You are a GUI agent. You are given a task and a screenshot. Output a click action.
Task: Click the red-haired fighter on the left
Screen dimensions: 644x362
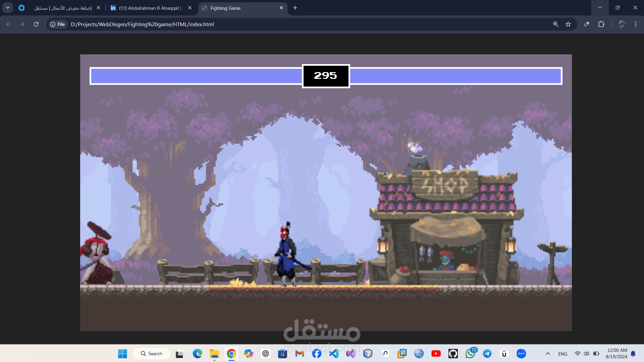pyautogui.click(x=97, y=253)
